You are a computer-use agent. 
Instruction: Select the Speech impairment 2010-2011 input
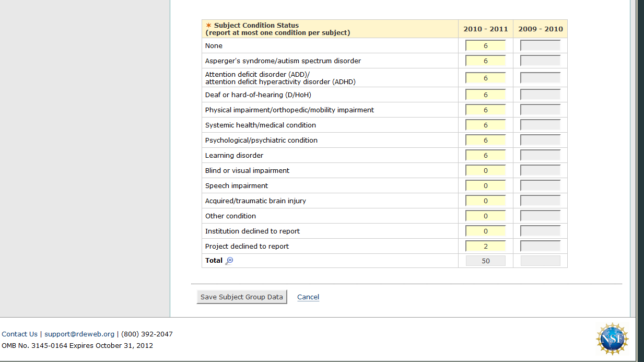point(485,186)
